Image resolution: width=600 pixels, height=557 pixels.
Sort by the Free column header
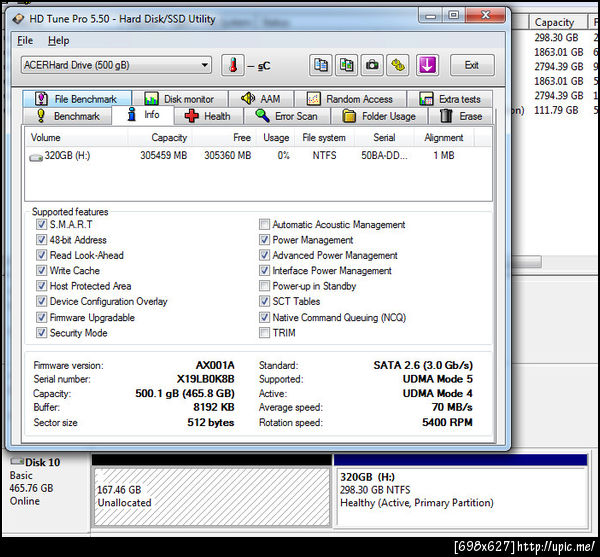[x=224, y=137]
